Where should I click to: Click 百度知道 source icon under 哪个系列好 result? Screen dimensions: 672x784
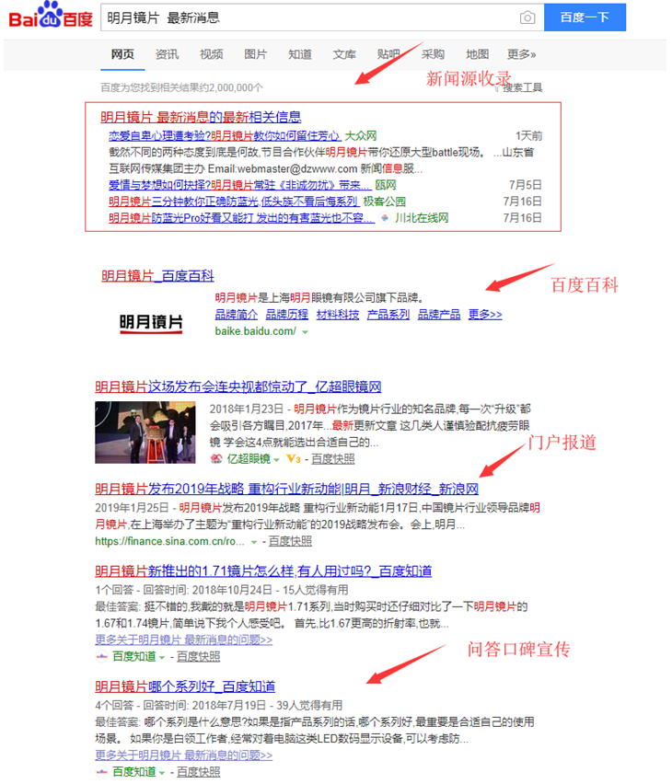[x=101, y=773]
